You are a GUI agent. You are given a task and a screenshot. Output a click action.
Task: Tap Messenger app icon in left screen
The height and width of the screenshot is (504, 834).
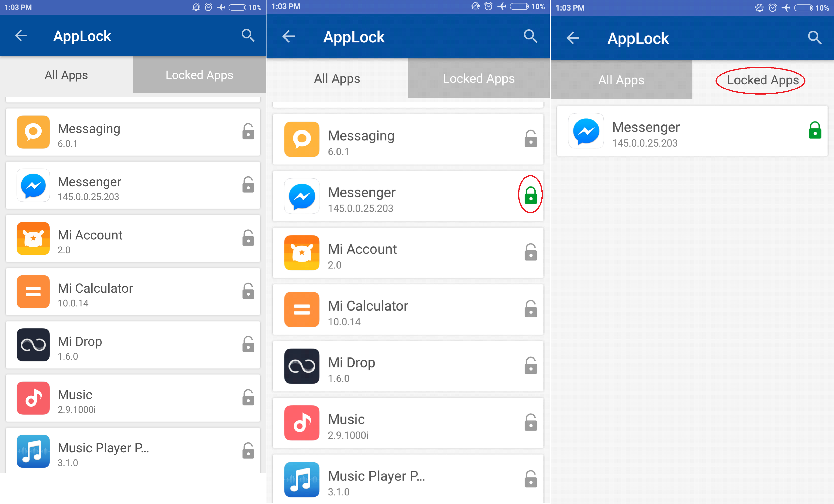tap(33, 185)
